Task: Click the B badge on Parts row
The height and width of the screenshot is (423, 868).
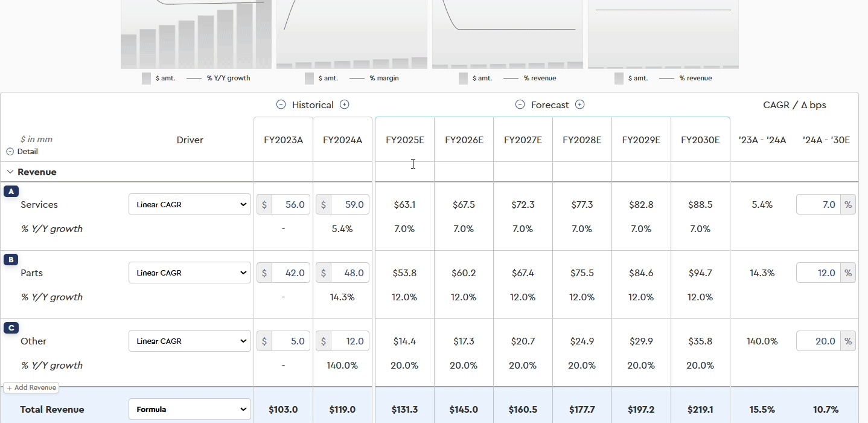Action: [x=11, y=260]
